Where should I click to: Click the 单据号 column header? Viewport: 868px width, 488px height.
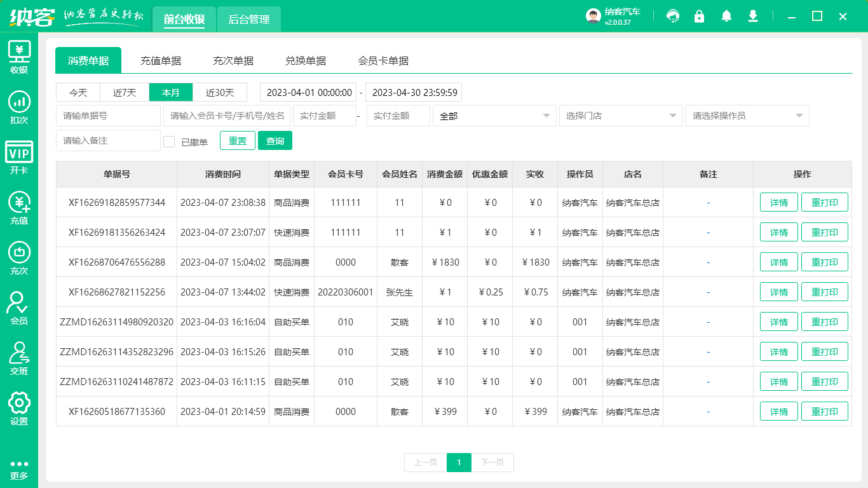pyautogui.click(x=117, y=174)
